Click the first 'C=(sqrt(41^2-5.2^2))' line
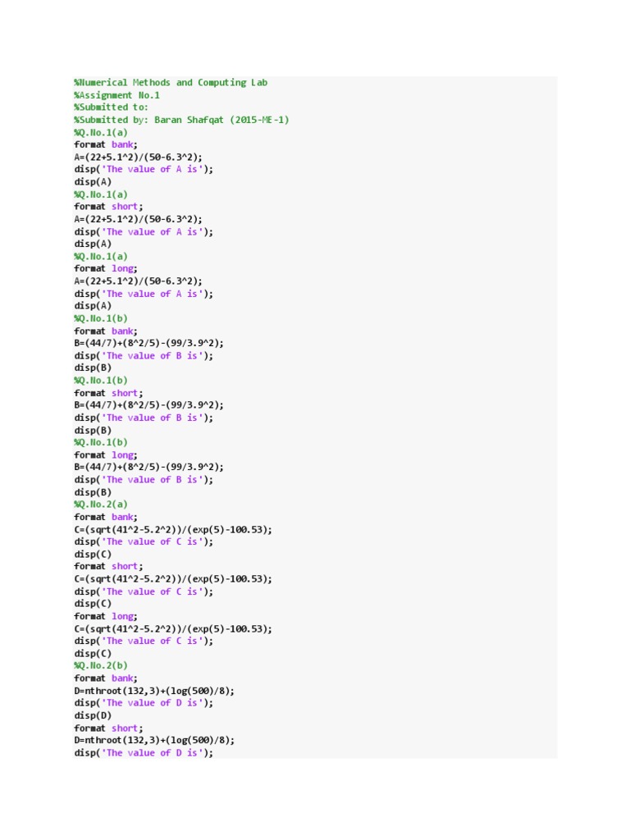630x840 pixels. click(172, 529)
